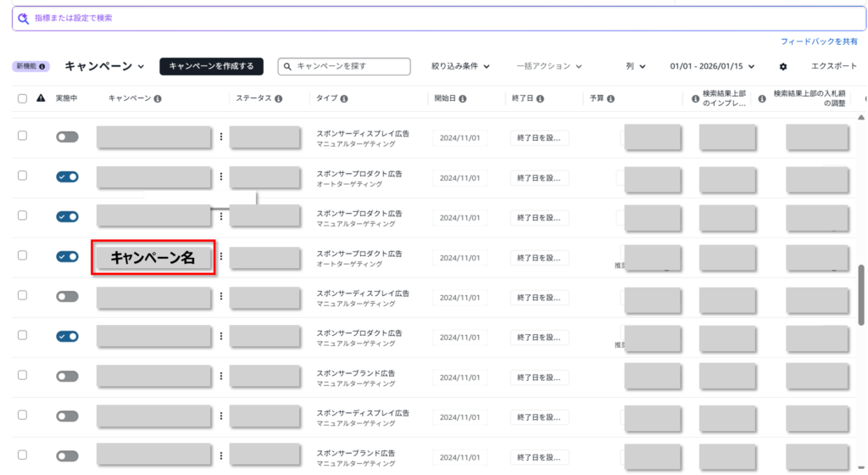Grab the table's vertical scrollbar thumb
Screen dimensions: 868x475
pos(861,294)
